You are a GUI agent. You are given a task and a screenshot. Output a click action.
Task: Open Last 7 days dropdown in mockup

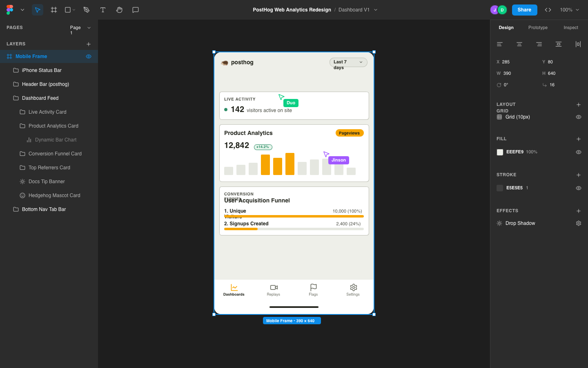point(348,62)
